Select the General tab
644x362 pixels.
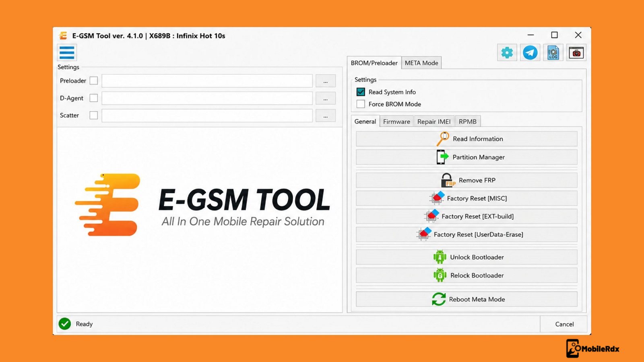(x=365, y=121)
